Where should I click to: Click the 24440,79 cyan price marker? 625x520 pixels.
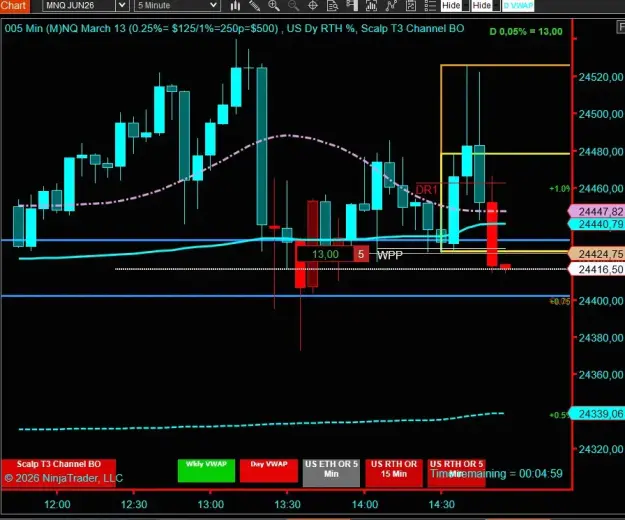(x=597, y=224)
